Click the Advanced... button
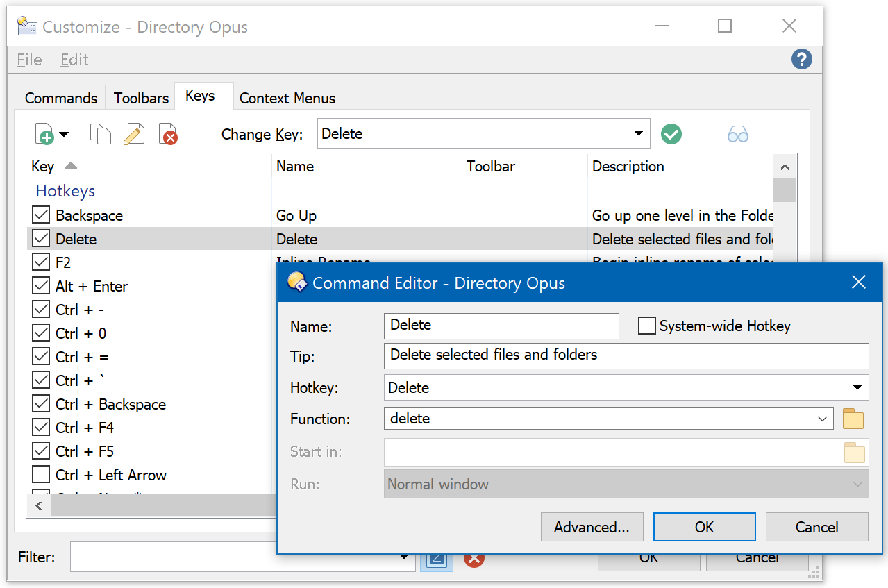The height and width of the screenshot is (588, 888). 592,527
